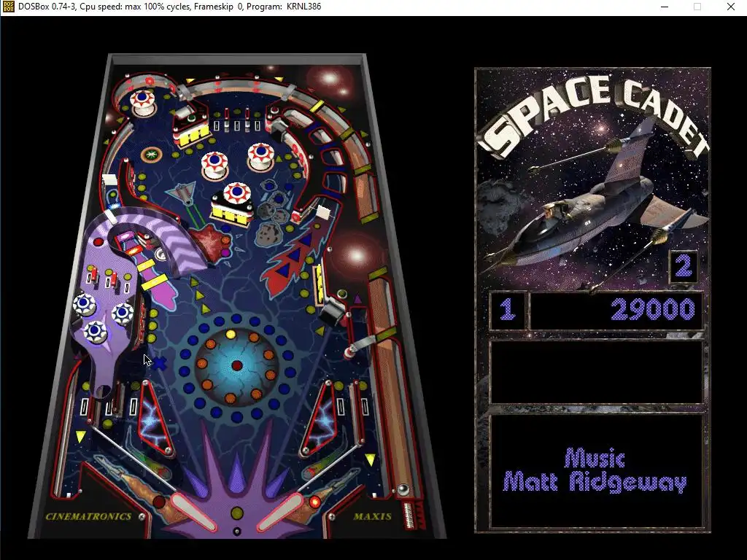The height and width of the screenshot is (560, 747).
Task: Click the red center light of the blue disc
Action: point(237,365)
